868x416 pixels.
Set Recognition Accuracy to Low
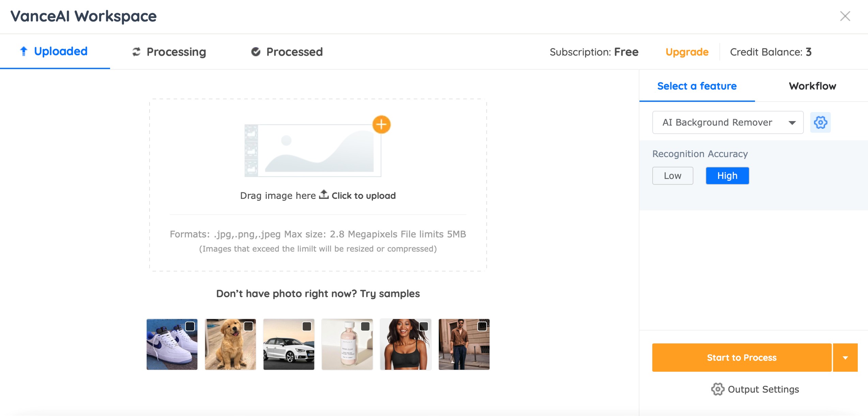672,176
